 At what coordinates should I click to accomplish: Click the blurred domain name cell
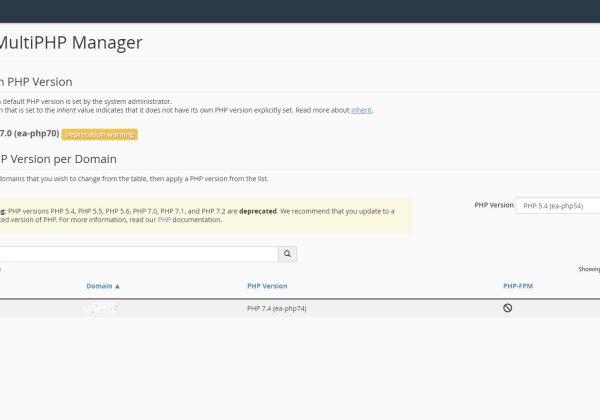(x=101, y=308)
